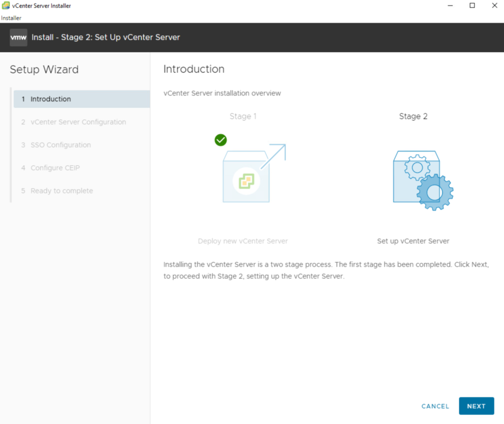The height and width of the screenshot is (424, 504).
Task: Minimize the installer window
Action: (450, 5)
